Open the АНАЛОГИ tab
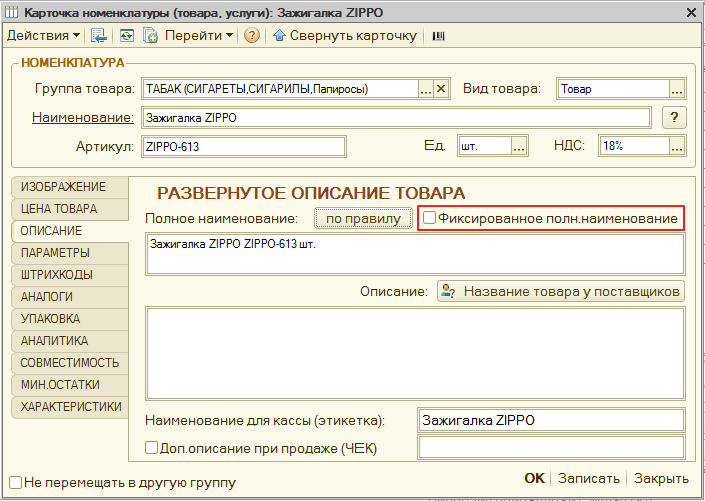The image size is (705, 501). (x=70, y=297)
